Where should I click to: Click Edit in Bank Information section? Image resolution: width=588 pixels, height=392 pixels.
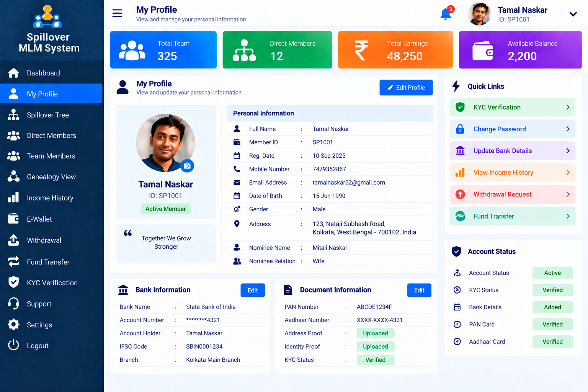tap(253, 290)
